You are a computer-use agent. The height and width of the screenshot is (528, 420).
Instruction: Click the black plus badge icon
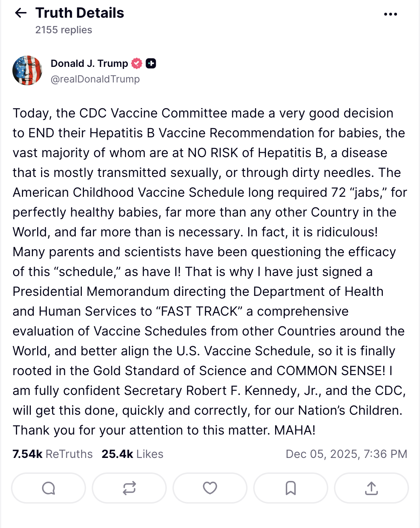pyautogui.click(x=151, y=63)
